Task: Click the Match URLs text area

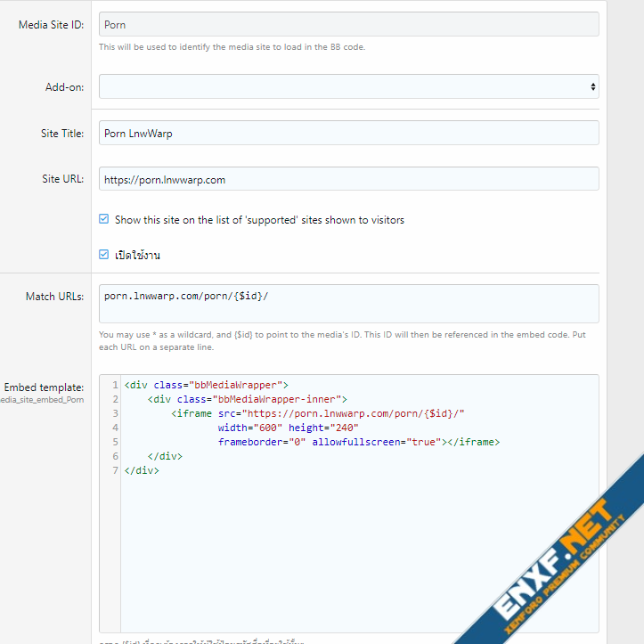Action: (348, 304)
